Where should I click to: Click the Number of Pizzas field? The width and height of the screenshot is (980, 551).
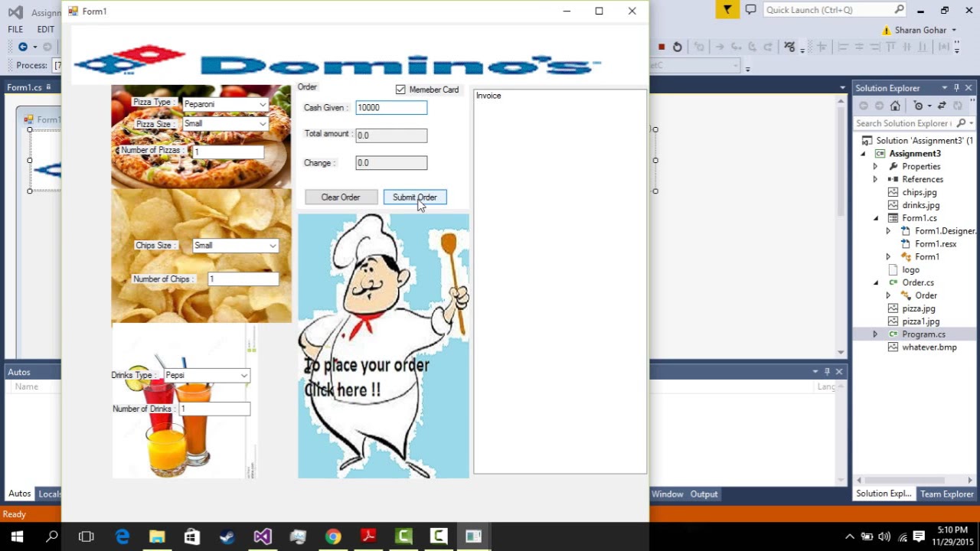coord(227,152)
